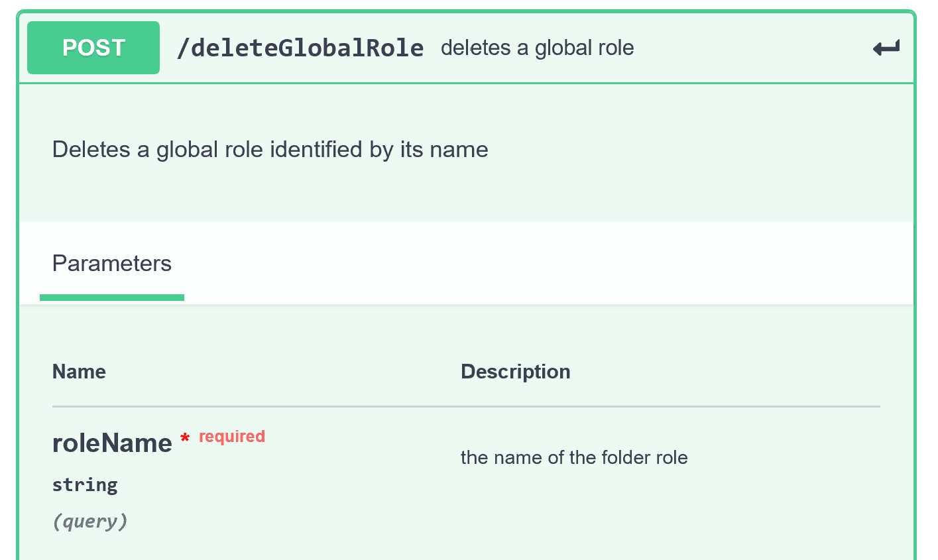Click the green Parameters tab underline
The height and width of the screenshot is (560, 938).
point(111,300)
